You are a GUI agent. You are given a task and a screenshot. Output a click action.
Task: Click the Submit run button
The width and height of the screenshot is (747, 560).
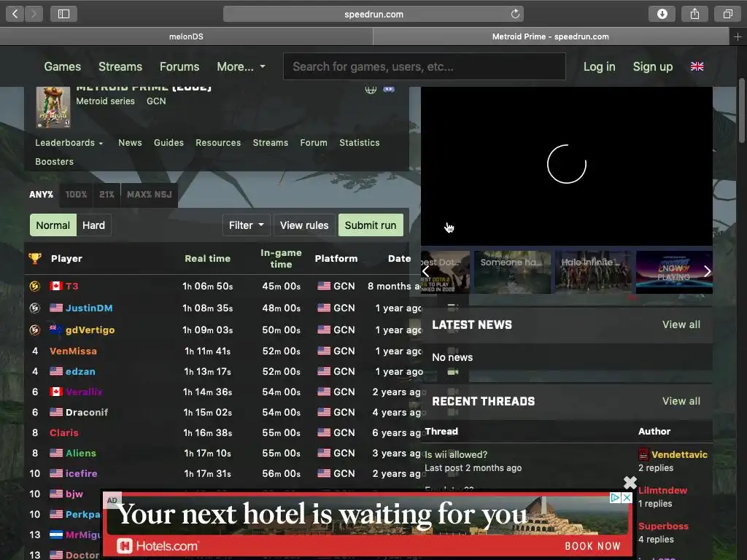click(371, 225)
